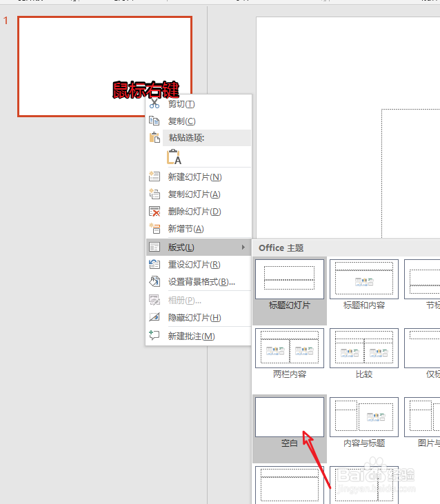Select the 两栏内容 layout thumbnail

290,348
